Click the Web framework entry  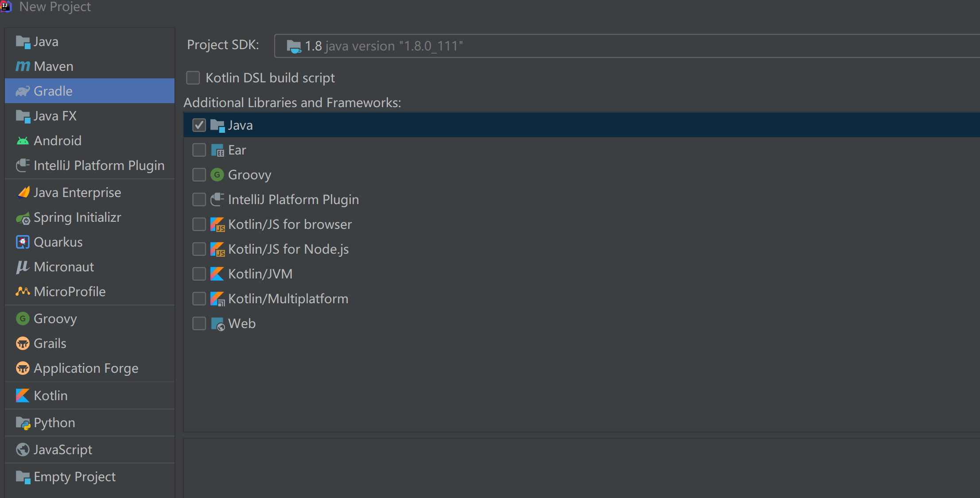(242, 324)
